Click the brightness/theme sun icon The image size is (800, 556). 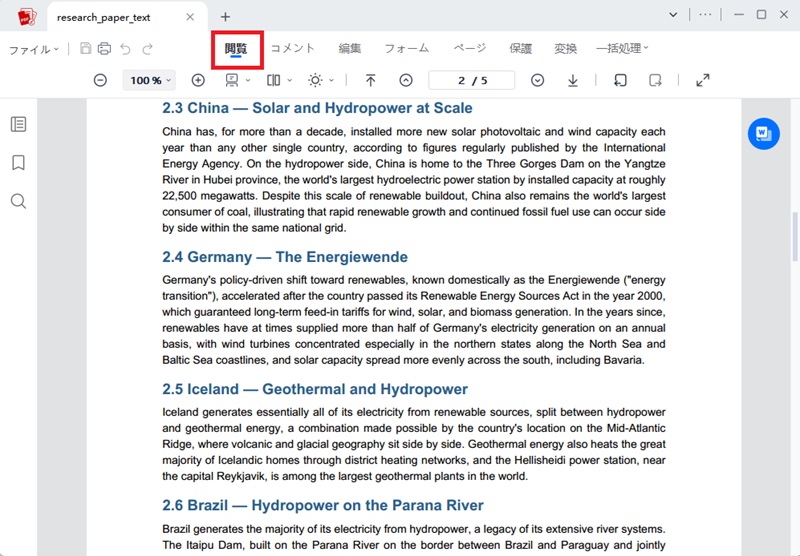pyautogui.click(x=315, y=80)
